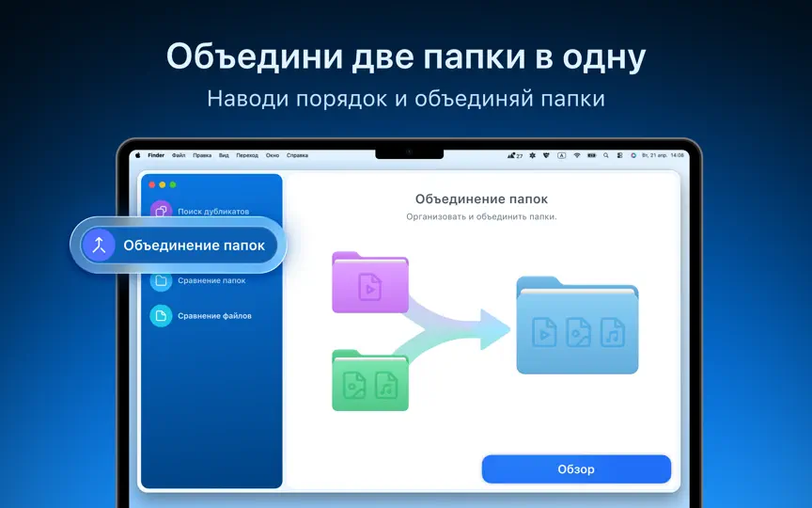Click the date and time 14:08
812x508 pixels.
click(x=663, y=155)
